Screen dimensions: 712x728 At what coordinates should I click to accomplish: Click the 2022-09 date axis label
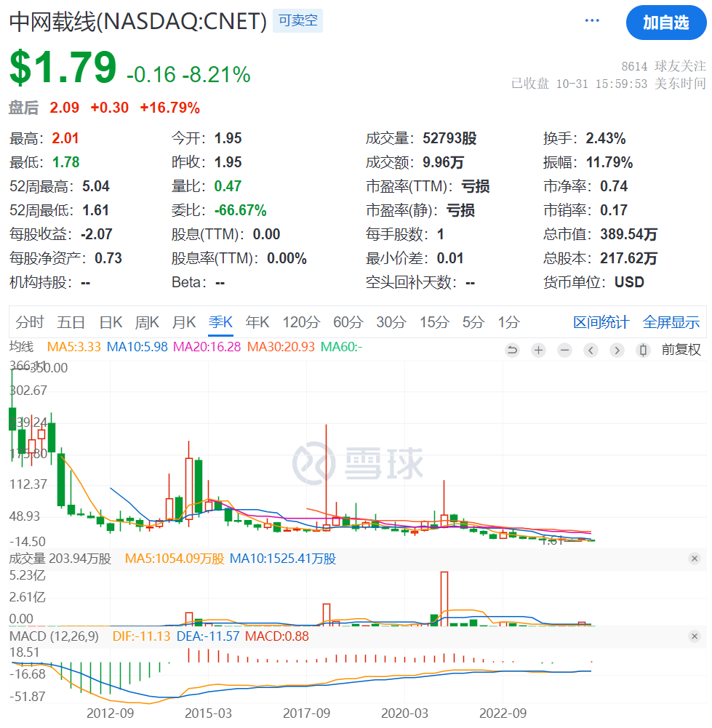coord(503,713)
